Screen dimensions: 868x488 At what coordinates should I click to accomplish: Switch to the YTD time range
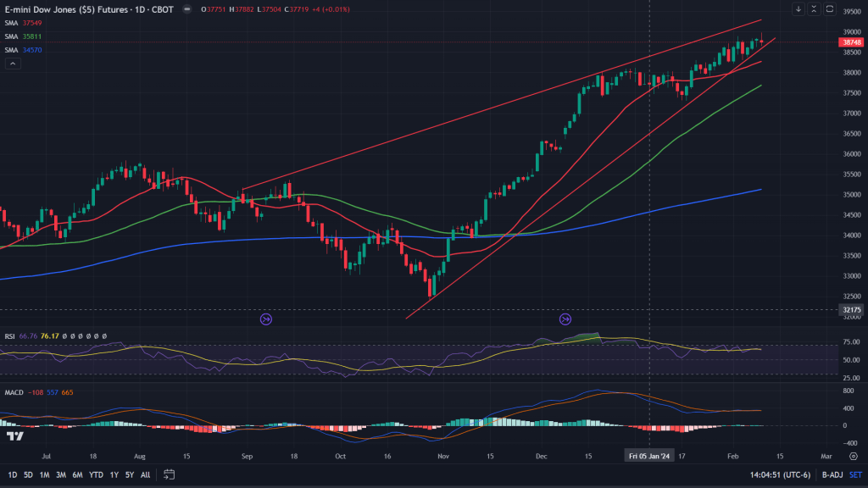tap(95, 474)
